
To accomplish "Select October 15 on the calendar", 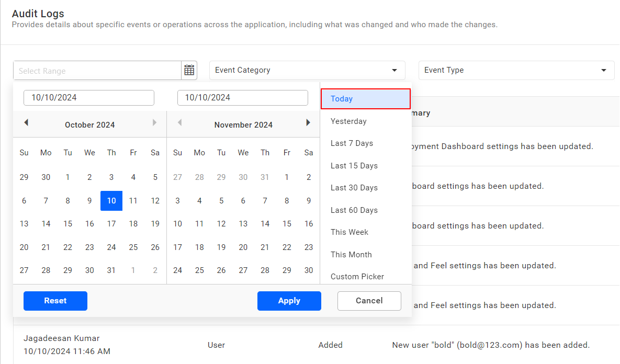I will point(67,223).
